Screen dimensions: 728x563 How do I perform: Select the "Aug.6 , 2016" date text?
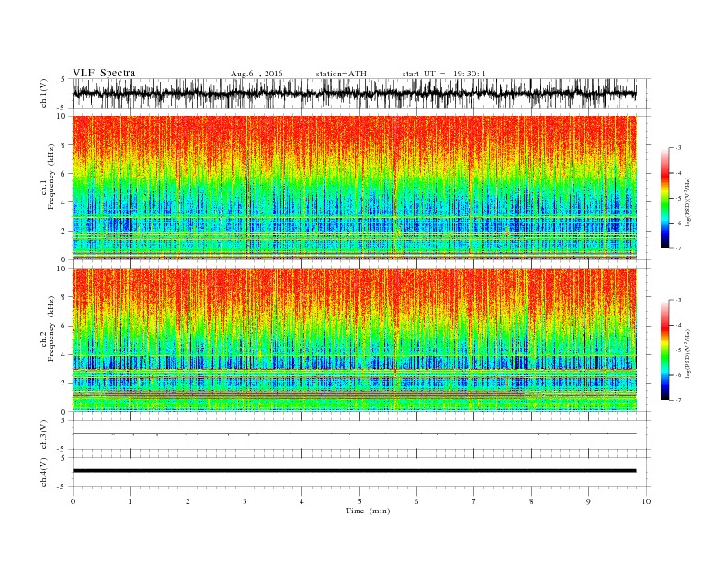(x=256, y=74)
